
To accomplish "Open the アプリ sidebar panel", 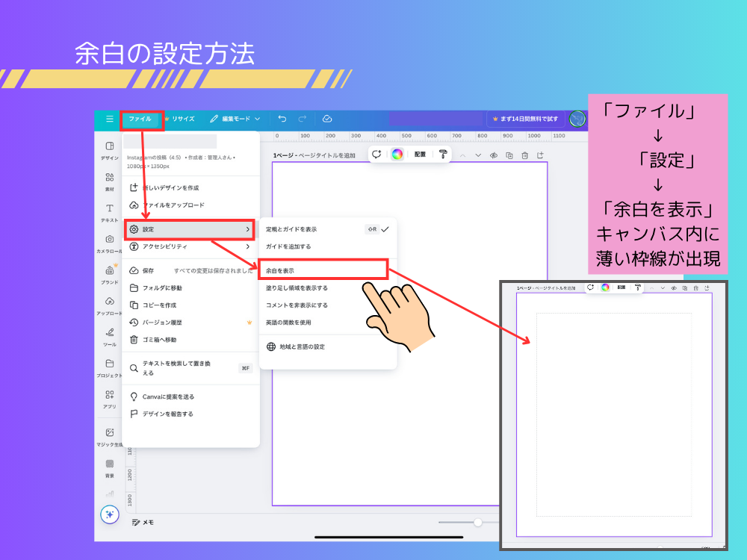I will point(110,399).
